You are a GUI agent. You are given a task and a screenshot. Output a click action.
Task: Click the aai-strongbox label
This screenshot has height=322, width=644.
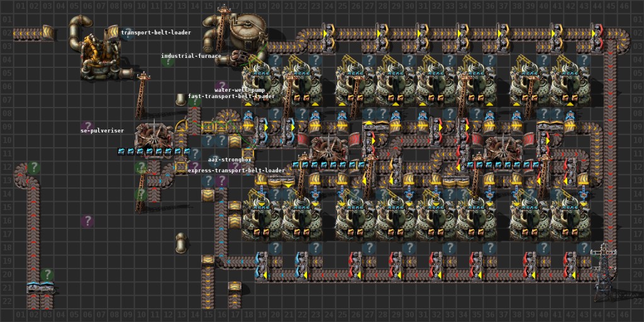pos(230,159)
